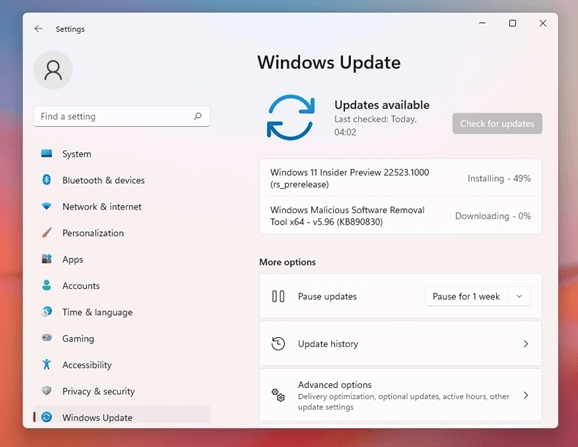Open Update history via its chevron

526,344
